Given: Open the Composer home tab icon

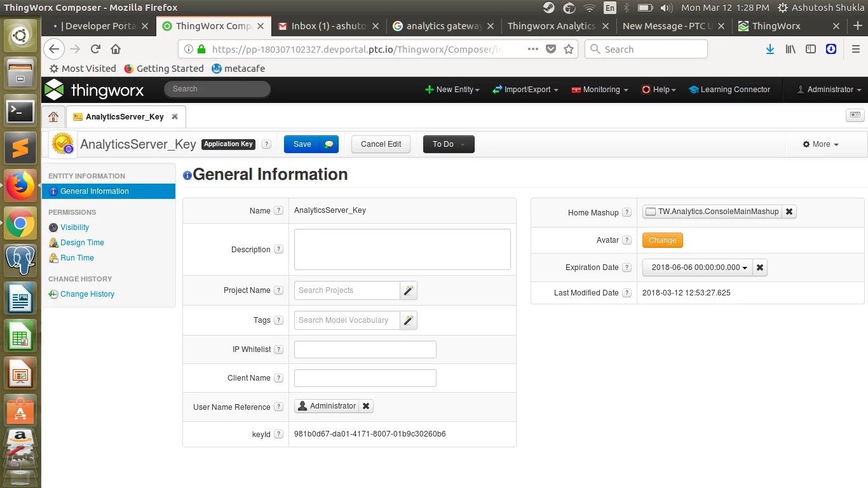Looking at the screenshot, I should tap(53, 117).
